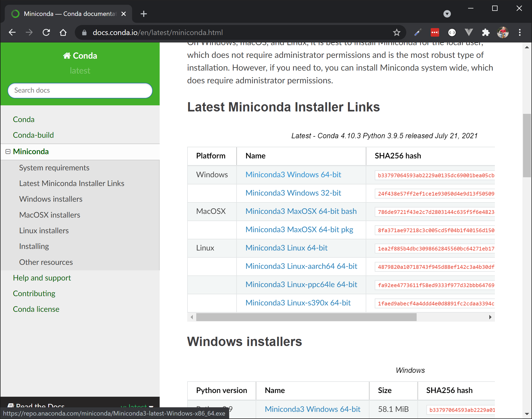The width and height of the screenshot is (532, 419).
Task: Open the Conda license page
Action: coord(36,309)
